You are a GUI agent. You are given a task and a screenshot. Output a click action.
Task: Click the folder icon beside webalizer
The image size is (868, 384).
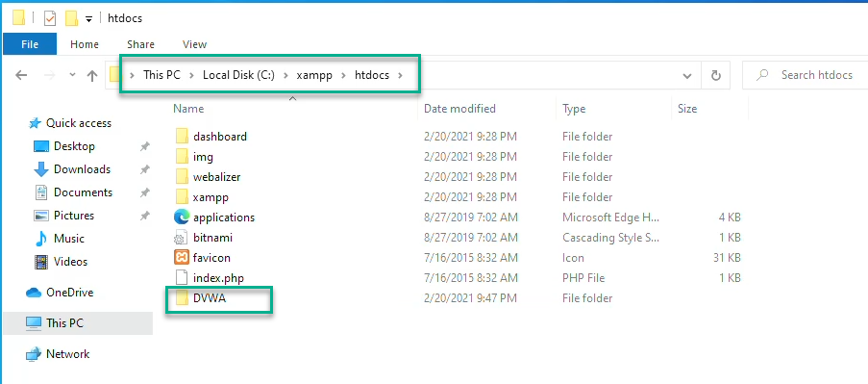tap(182, 177)
